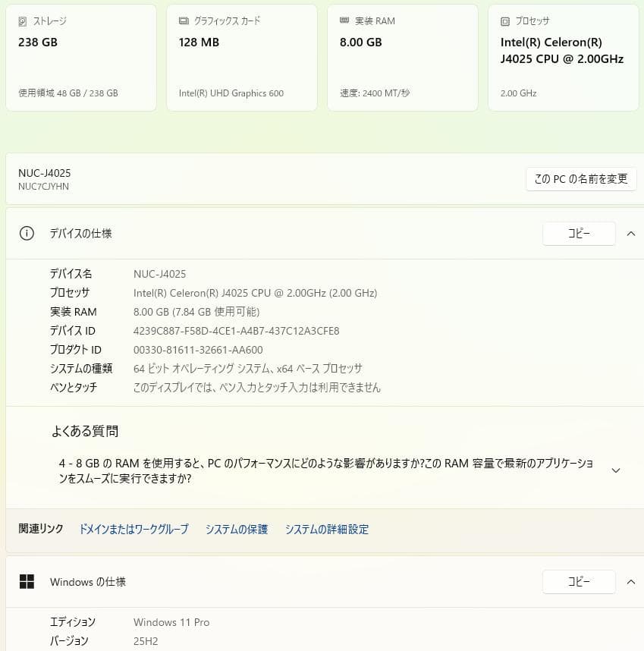
Task: Open システムの詳細設定
Action: pos(327,529)
